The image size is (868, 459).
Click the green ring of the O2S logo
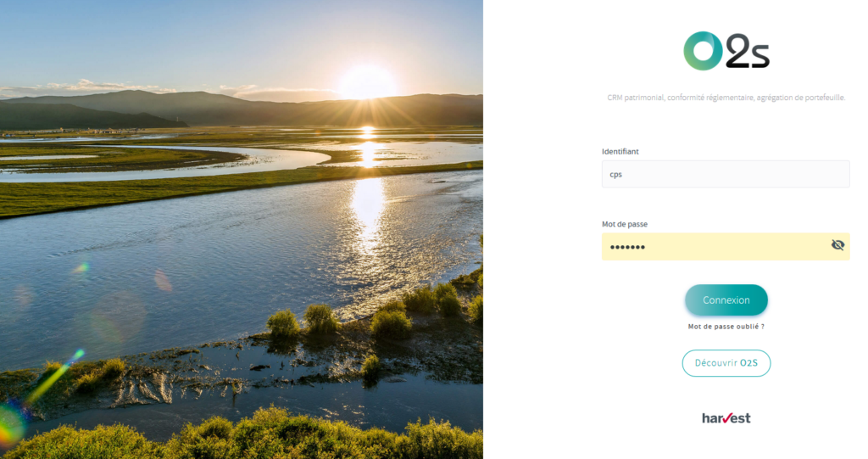click(x=703, y=50)
